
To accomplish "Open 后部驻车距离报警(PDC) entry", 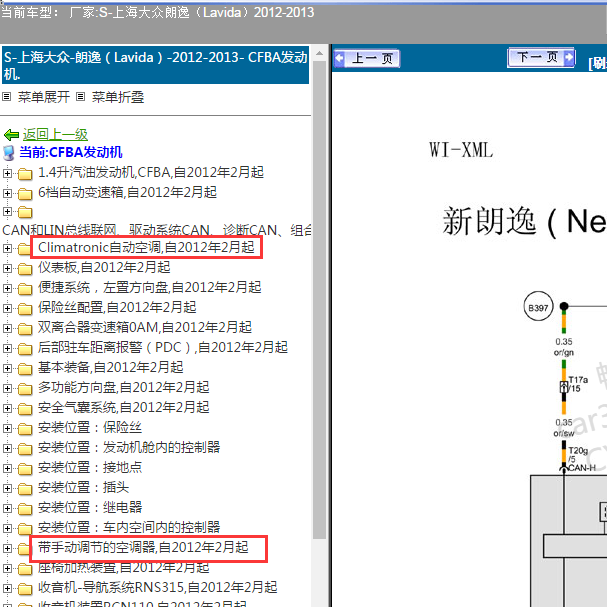I will click(163, 347).
